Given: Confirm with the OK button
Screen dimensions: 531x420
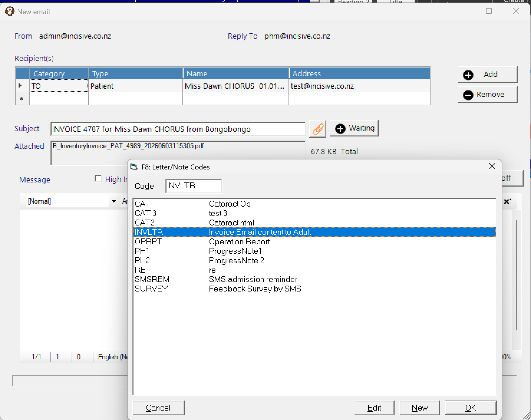Looking at the screenshot, I should click(x=471, y=408).
